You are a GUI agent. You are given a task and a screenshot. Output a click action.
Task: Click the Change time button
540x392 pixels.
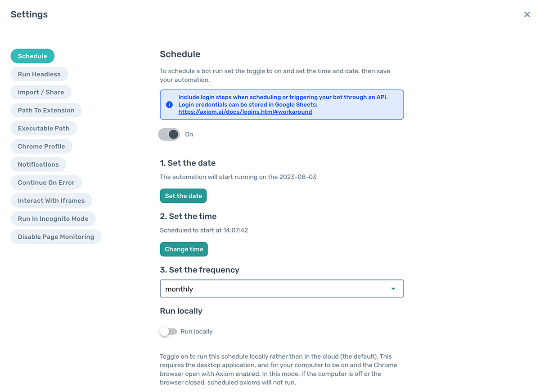point(184,249)
